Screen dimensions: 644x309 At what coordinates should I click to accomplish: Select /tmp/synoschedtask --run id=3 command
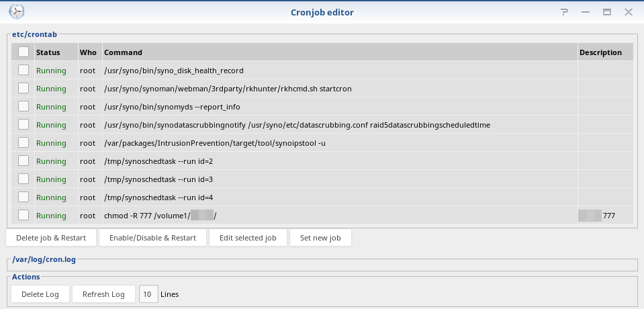[158, 179]
